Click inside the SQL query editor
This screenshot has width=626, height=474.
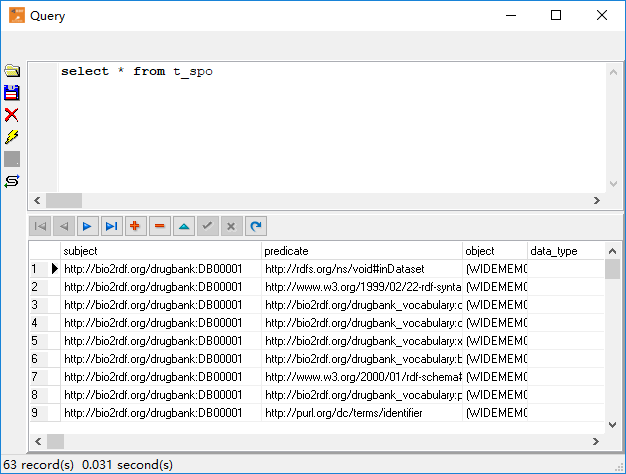[331, 128]
